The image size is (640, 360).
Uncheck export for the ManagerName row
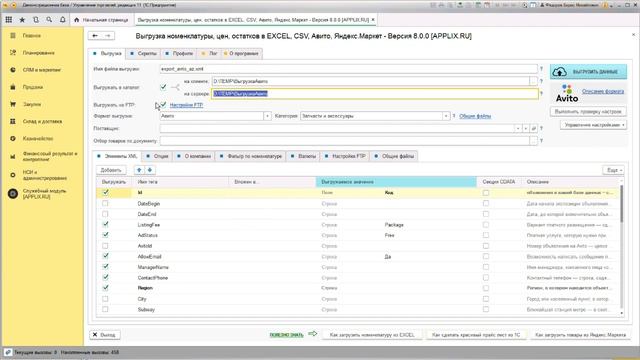tap(105, 267)
